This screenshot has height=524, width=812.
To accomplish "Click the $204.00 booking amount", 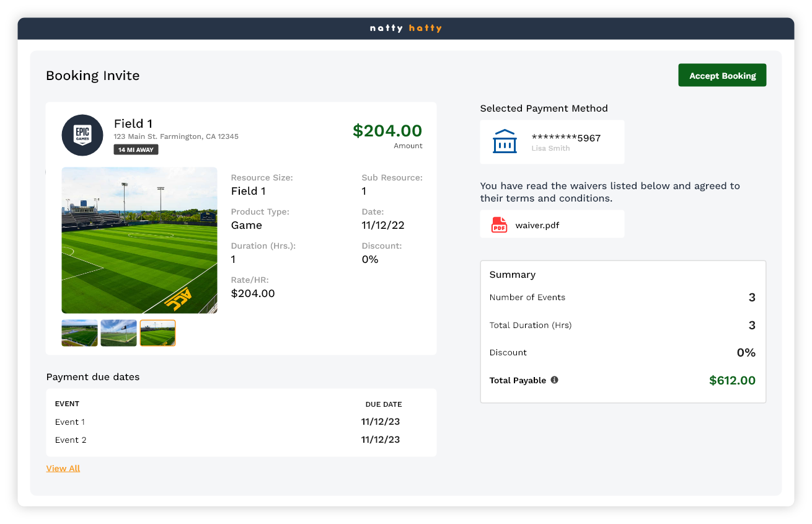I will coord(388,131).
